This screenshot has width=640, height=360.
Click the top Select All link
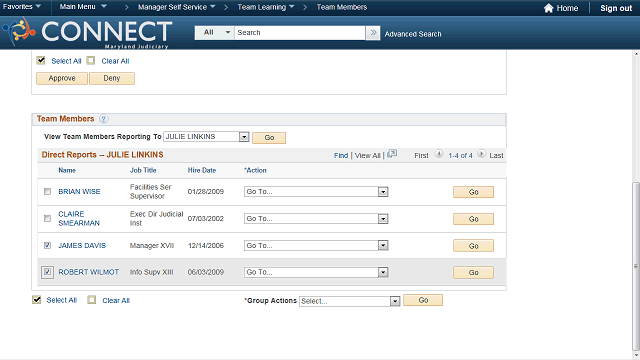(x=66, y=61)
